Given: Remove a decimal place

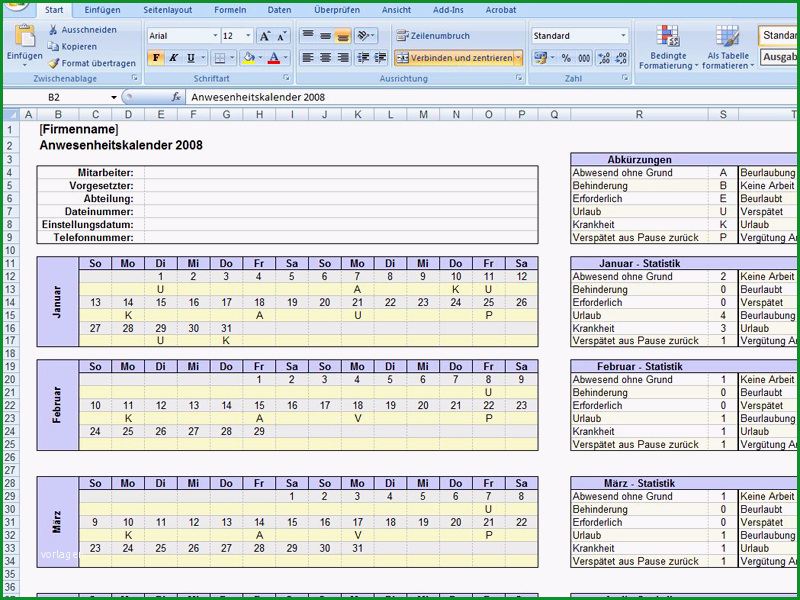Looking at the screenshot, I should pyautogui.click(x=621, y=58).
